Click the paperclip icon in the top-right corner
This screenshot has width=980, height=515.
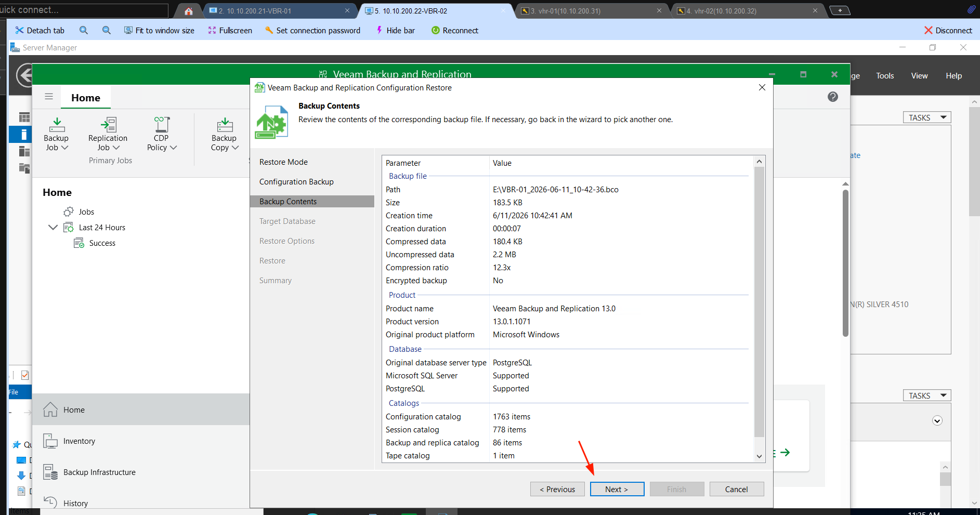(x=971, y=9)
